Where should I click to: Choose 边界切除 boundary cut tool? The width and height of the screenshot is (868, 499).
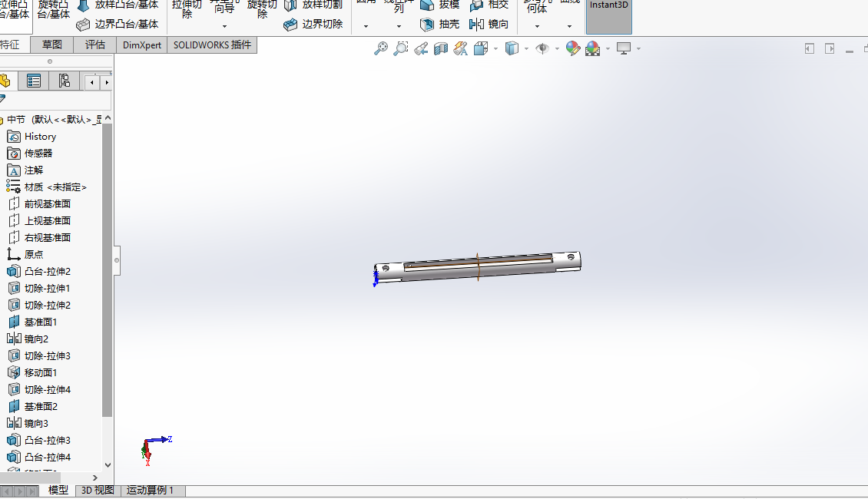[313, 25]
